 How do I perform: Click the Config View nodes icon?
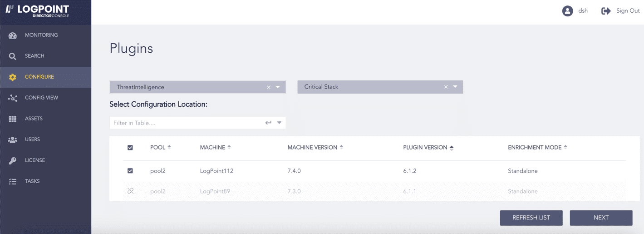pyautogui.click(x=13, y=98)
